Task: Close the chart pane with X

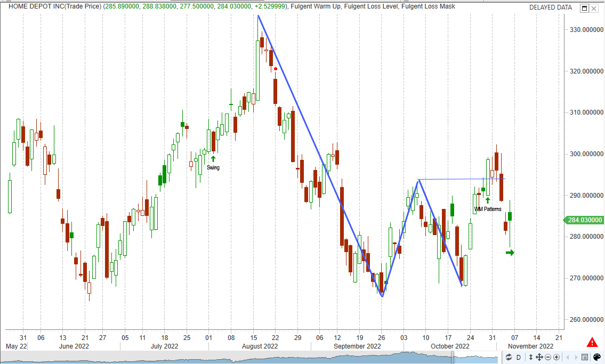Action: (x=594, y=8)
